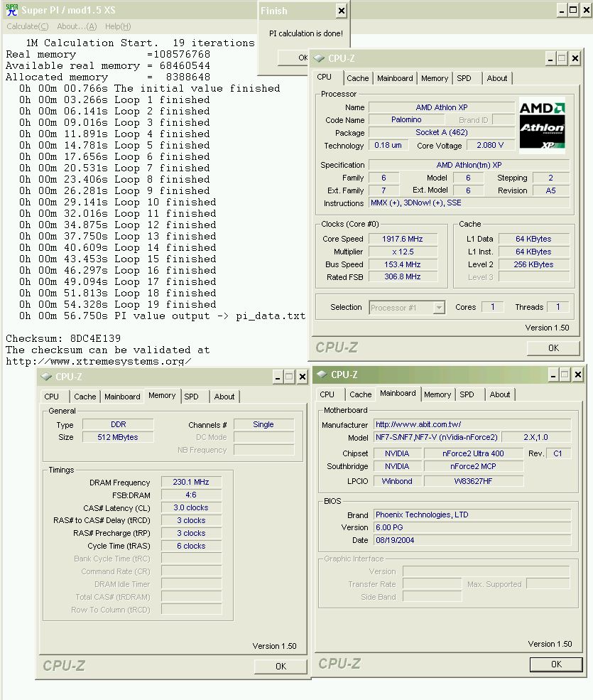Open About tab in Memory window
The width and height of the screenshot is (593, 700).
click(224, 397)
